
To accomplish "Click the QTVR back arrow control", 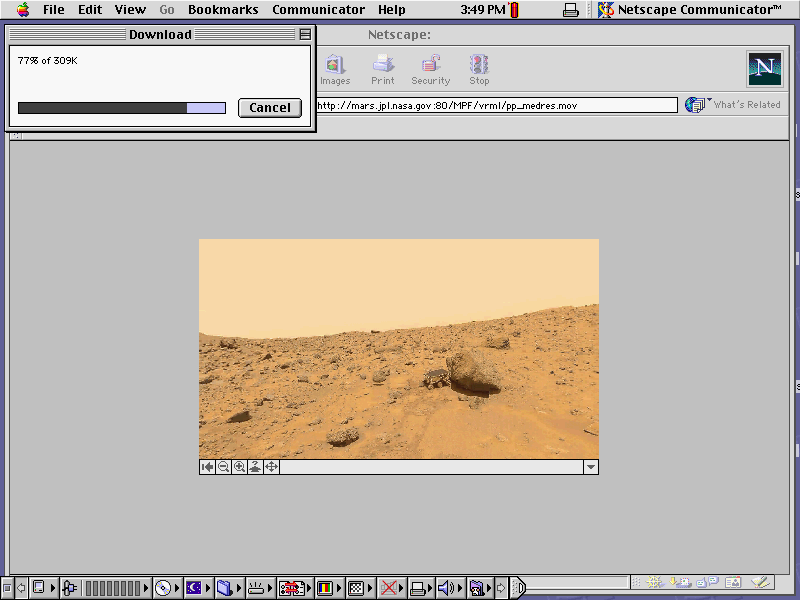I will click(x=208, y=466).
